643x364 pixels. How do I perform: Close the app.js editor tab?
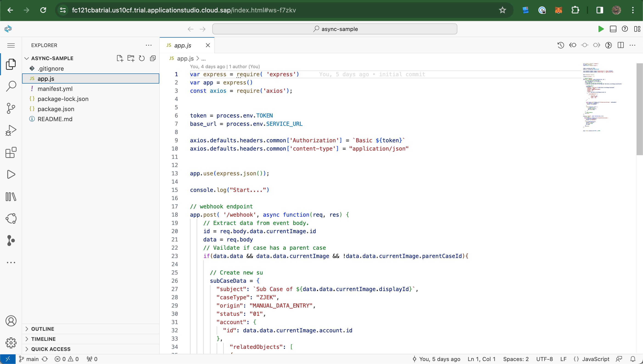coord(208,45)
